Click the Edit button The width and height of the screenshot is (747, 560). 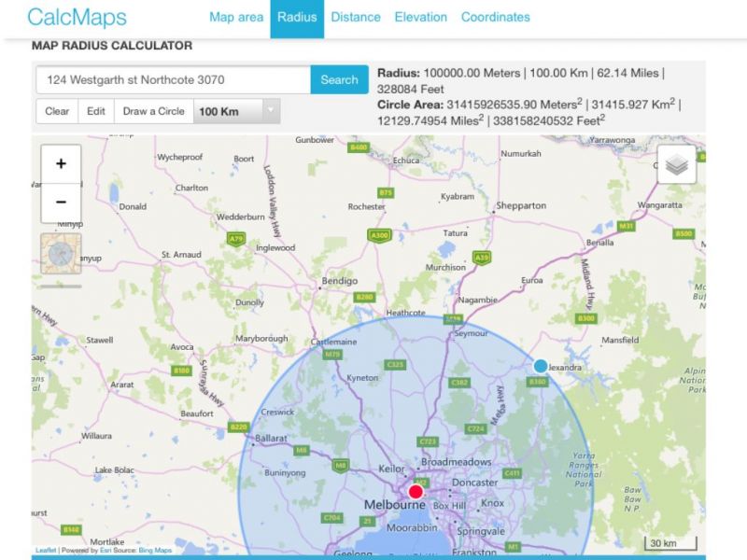click(x=96, y=111)
